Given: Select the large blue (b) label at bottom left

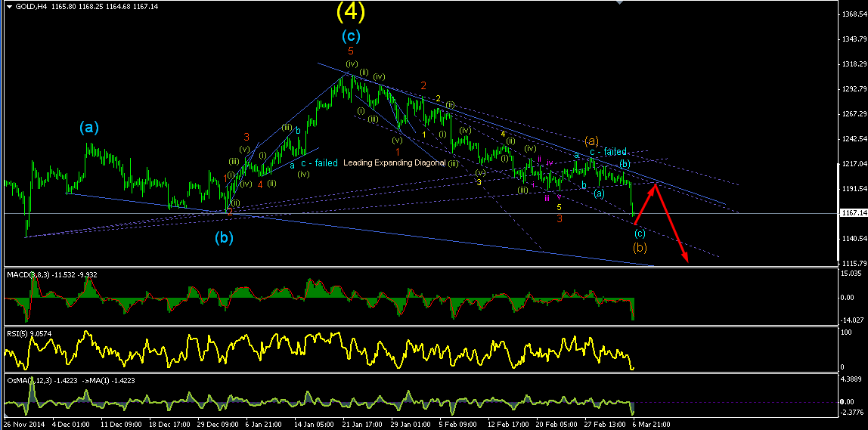Looking at the screenshot, I should [x=224, y=237].
